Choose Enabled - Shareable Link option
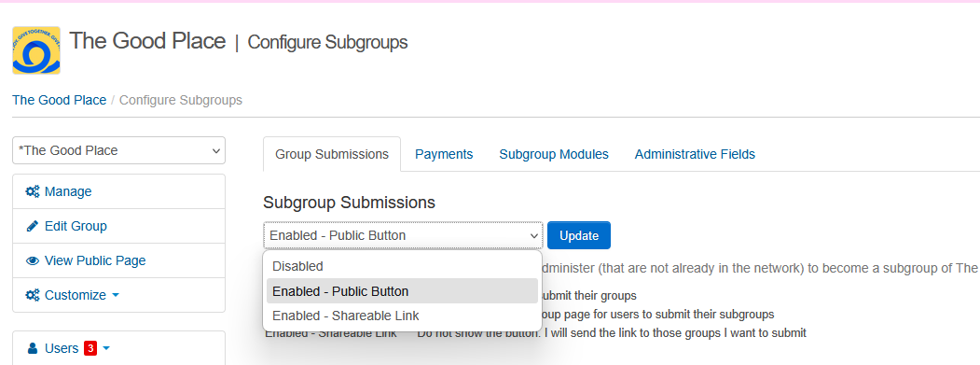980x365 pixels. click(402, 316)
